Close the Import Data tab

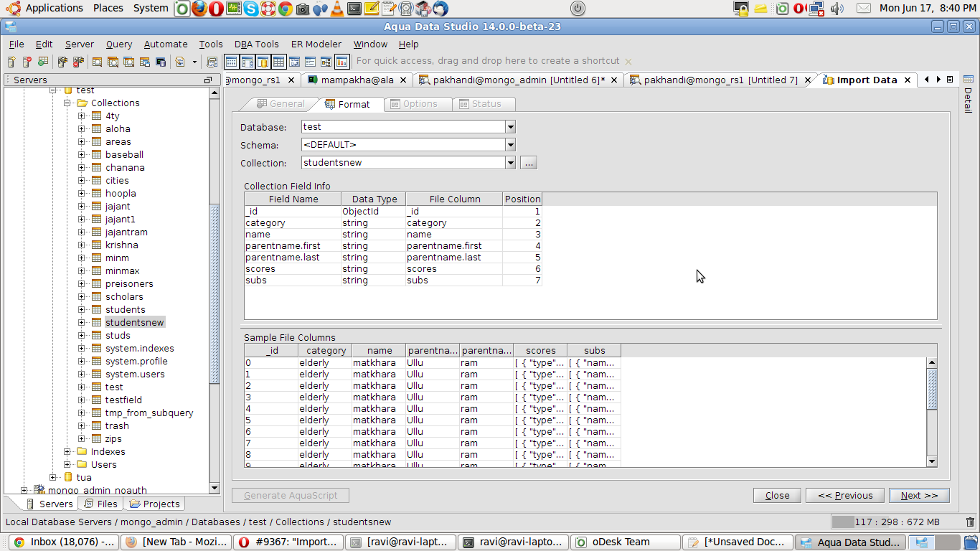click(x=908, y=80)
